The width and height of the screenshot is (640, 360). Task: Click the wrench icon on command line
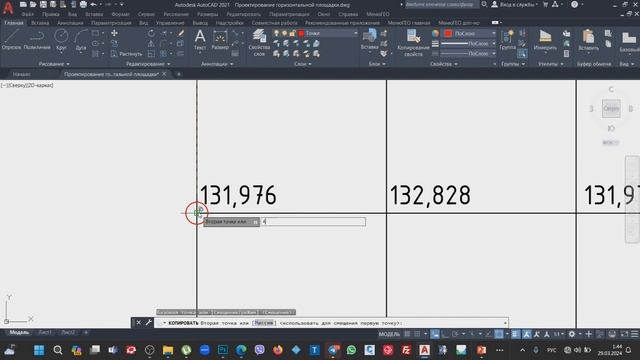click(x=149, y=322)
